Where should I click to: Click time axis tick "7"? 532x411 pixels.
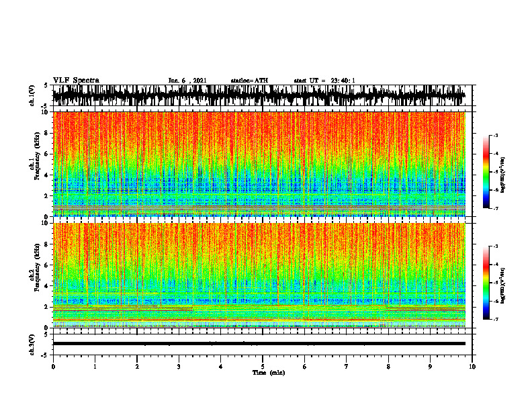click(x=347, y=367)
